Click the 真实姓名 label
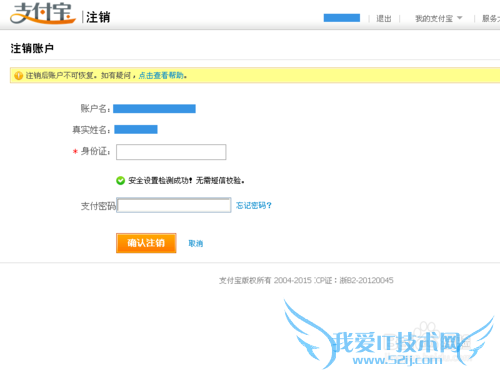The height and width of the screenshot is (375, 500). 91,130
